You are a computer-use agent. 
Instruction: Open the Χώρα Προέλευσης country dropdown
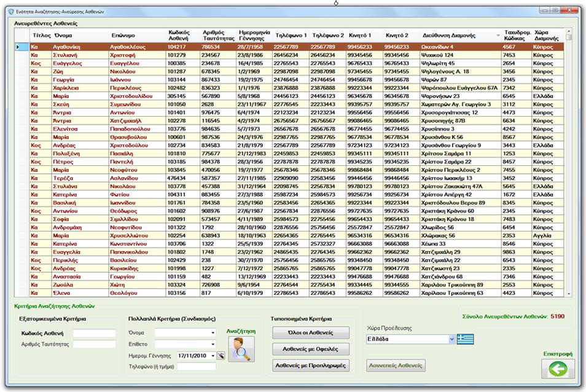pos(451,339)
